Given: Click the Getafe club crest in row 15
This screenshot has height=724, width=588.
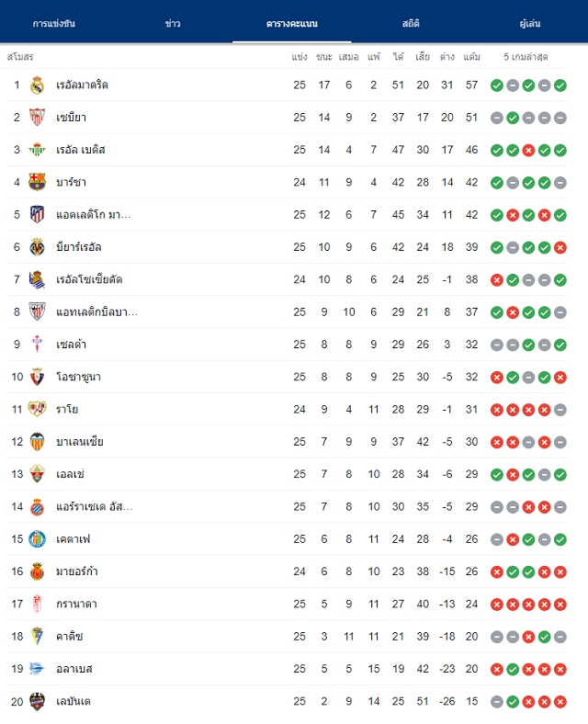Looking at the screenshot, I should point(37,538).
